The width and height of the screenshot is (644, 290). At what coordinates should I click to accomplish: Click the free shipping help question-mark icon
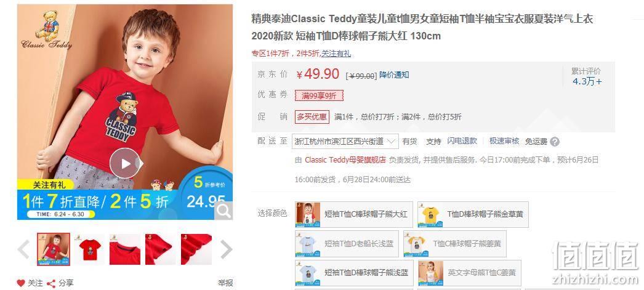coord(555,142)
